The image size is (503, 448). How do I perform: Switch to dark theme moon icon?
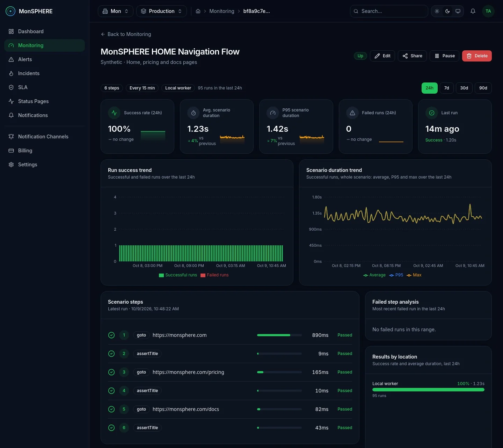click(447, 11)
